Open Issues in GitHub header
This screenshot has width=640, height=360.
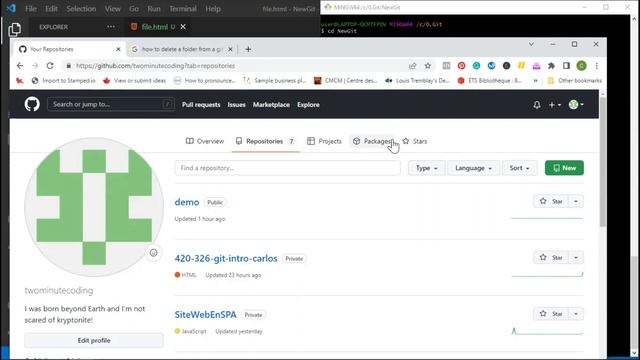[236, 105]
